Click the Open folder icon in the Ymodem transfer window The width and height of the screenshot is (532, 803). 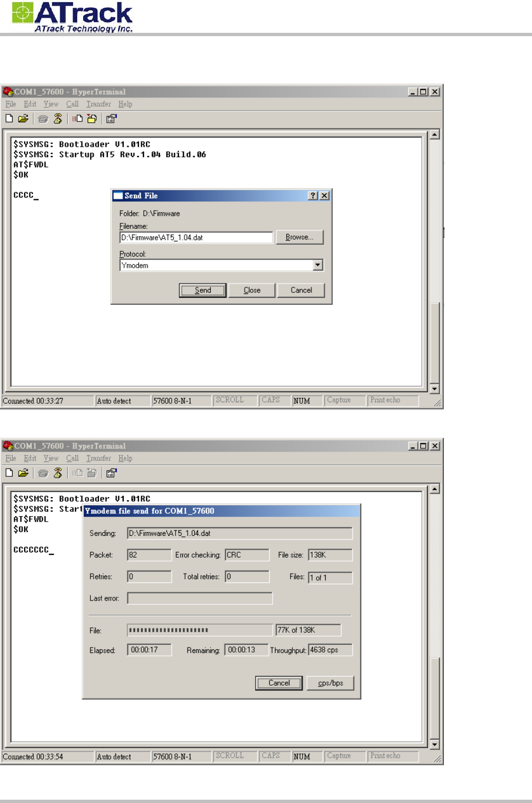(x=23, y=473)
